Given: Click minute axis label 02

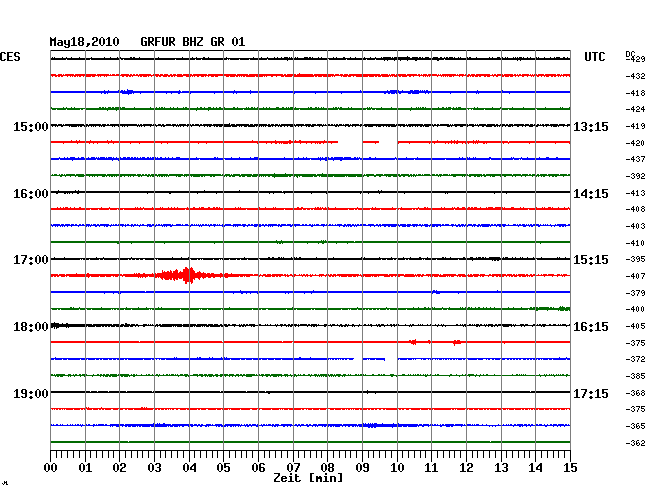Looking at the screenshot, I should tap(119, 467).
